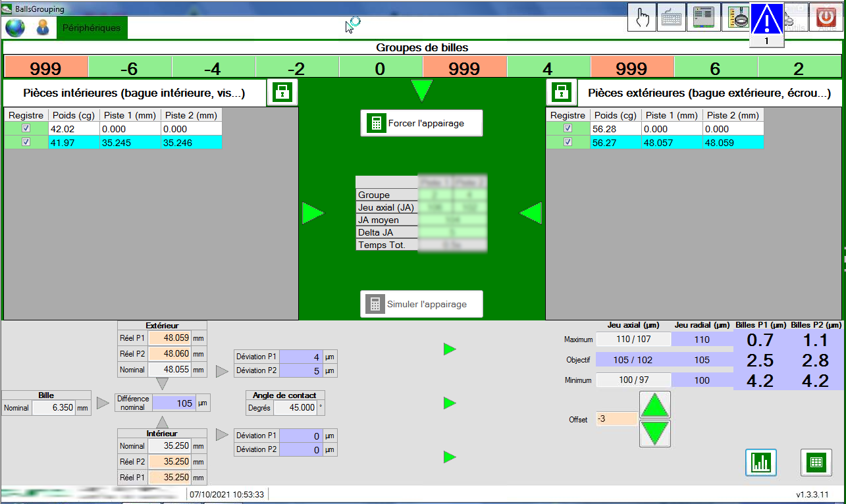Screen dimensions: 846x504
Task: Toggle Registre checkbox for outer piece 56.28
Action: coord(568,129)
